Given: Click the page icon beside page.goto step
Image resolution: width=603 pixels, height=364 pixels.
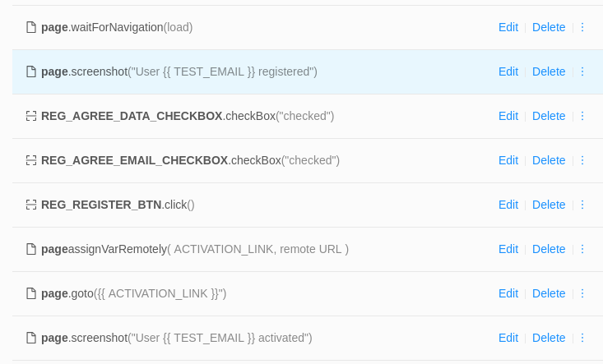Looking at the screenshot, I should pos(30,293).
